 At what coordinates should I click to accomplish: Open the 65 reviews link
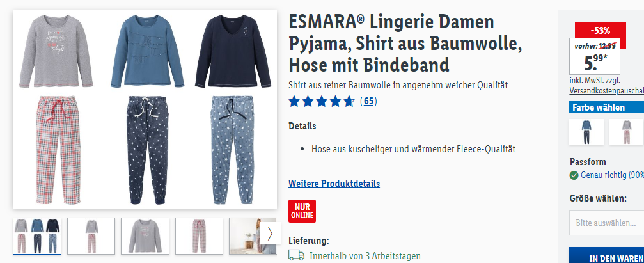[368, 101]
